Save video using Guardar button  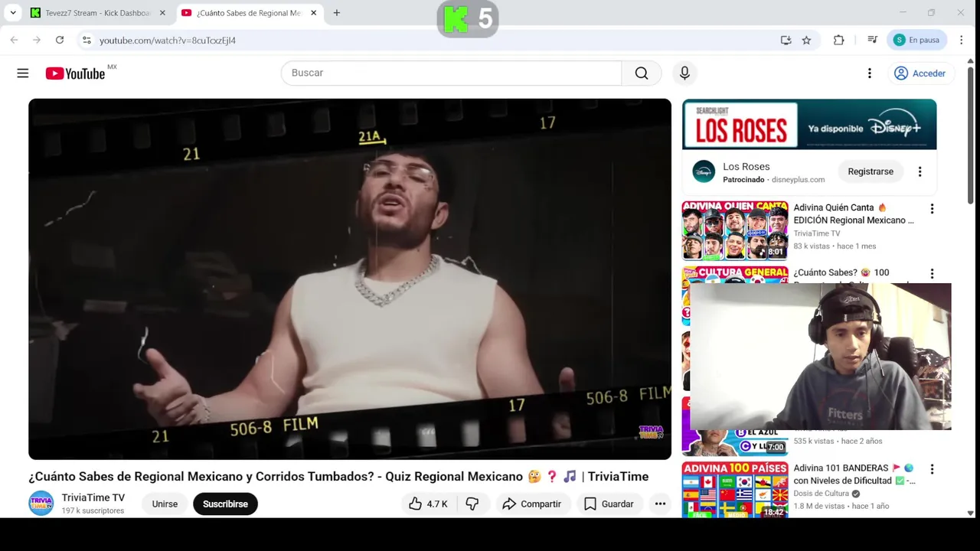coord(609,504)
